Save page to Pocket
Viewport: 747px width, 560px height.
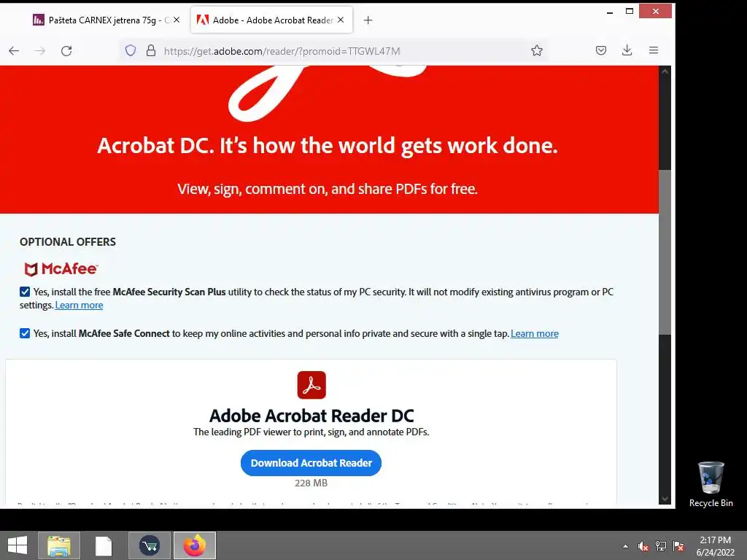[x=601, y=50]
